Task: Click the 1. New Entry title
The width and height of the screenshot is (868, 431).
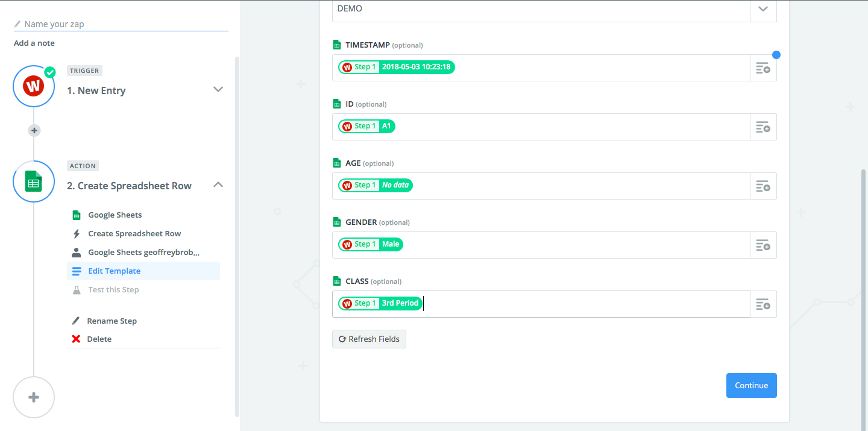Action: pos(96,90)
